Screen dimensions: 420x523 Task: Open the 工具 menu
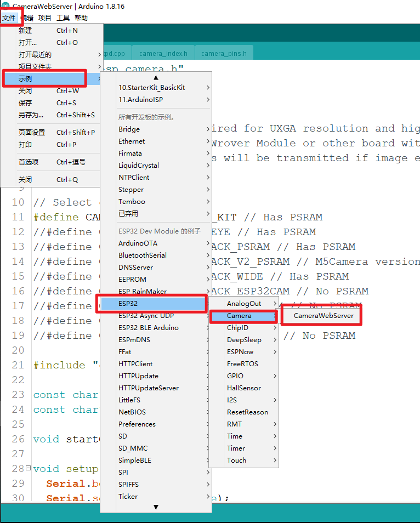pos(63,18)
